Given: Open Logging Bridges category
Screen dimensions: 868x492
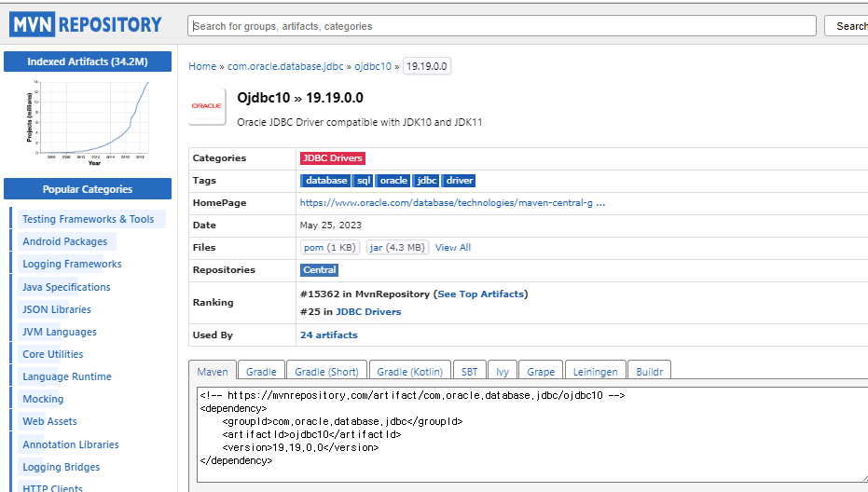Looking at the screenshot, I should pyautogui.click(x=61, y=467).
